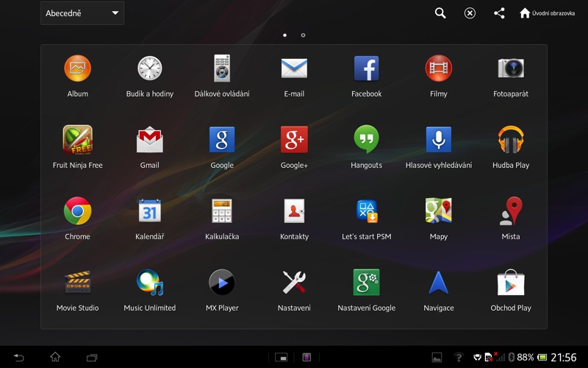The image size is (588, 368).
Task: Tap the Android home navigation button
Action: coord(55,357)
